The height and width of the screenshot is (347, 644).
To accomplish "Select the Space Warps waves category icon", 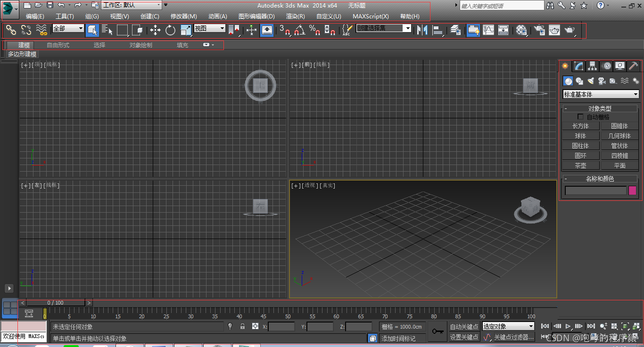I will tap(624, 81).
